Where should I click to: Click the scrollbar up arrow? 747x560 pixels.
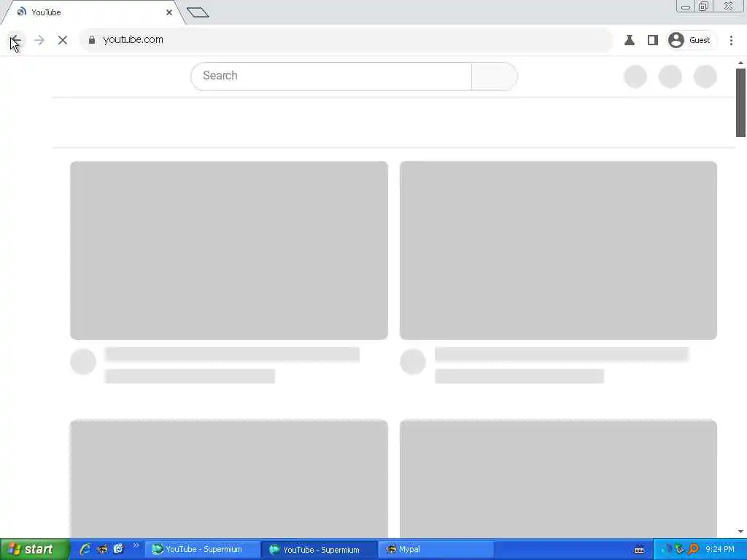tap(740, 63)
